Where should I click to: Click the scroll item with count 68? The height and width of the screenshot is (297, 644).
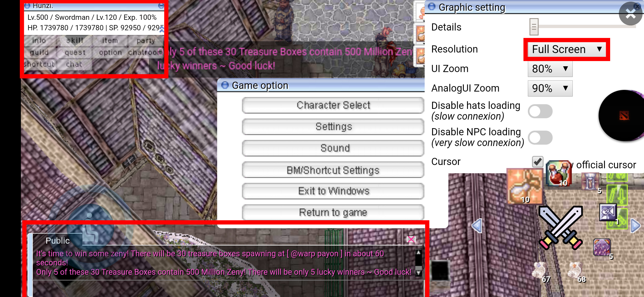[x=575, y=271]
